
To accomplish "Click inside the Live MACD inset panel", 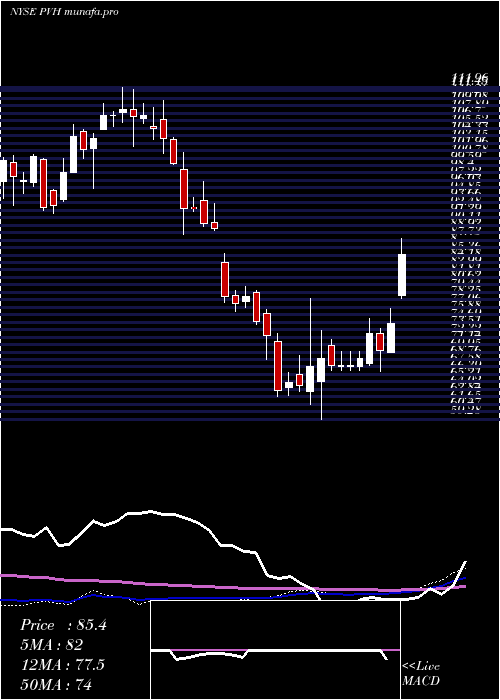I will point(275,650).
